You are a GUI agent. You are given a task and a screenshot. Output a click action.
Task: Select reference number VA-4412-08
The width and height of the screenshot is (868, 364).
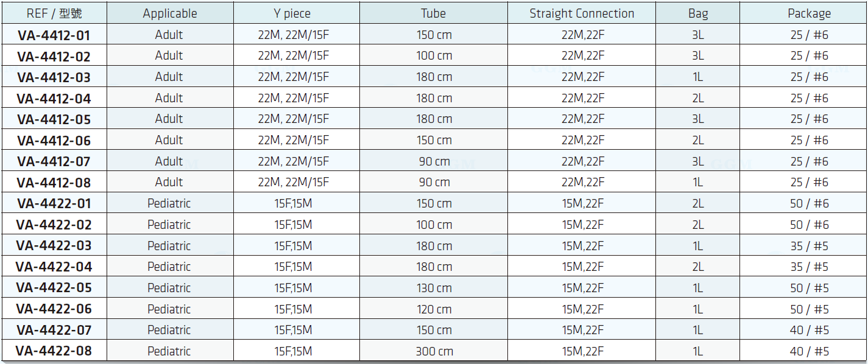click(x=54, y=183)
